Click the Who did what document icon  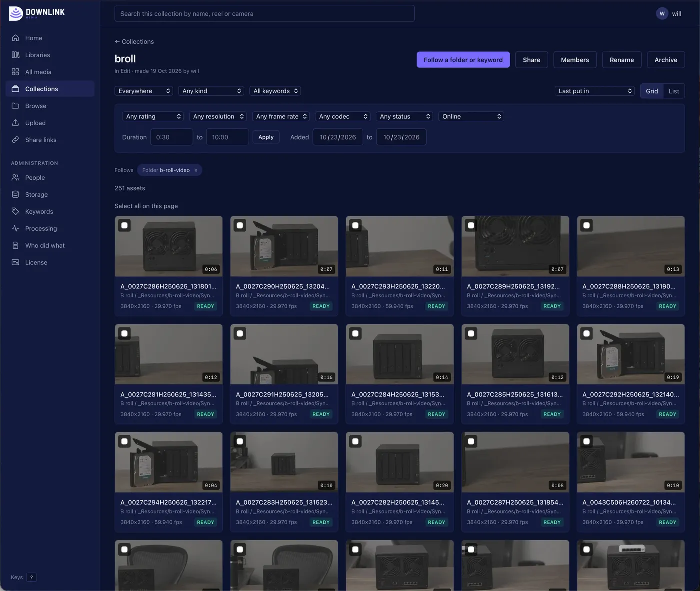tap(15, 245)
